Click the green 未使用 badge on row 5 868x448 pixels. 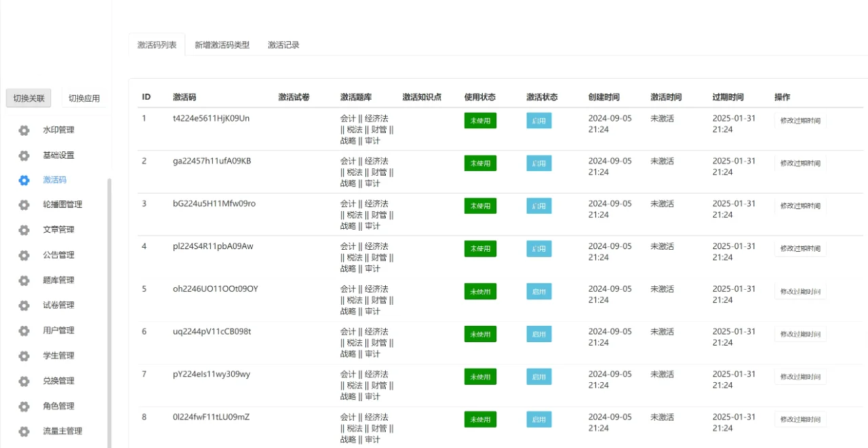[480, 291]
